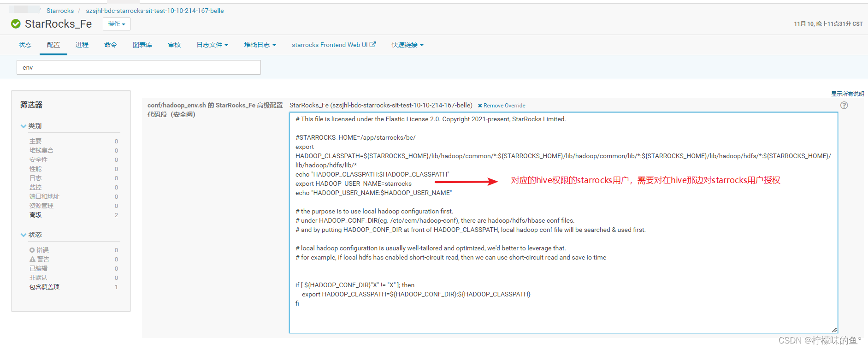Image resolution: width=868 pixels, height=349 pixels.
Task: Filter by 警告 status
Action: pos(43,259)
